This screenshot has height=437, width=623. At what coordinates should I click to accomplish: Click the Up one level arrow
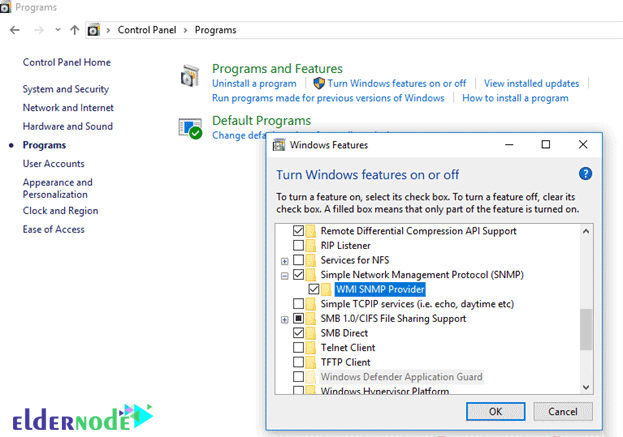tap(74, 30)
